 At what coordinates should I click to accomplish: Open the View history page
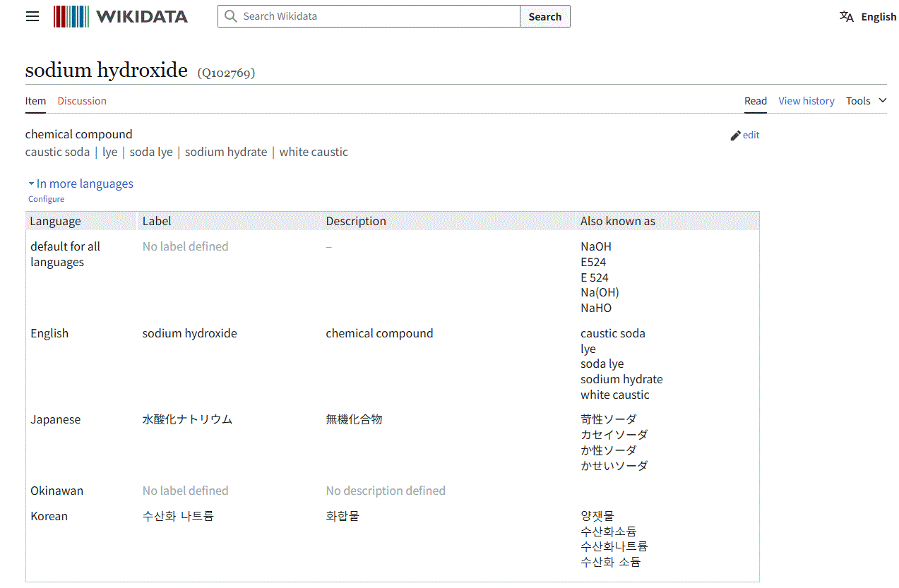coord(806,100)
